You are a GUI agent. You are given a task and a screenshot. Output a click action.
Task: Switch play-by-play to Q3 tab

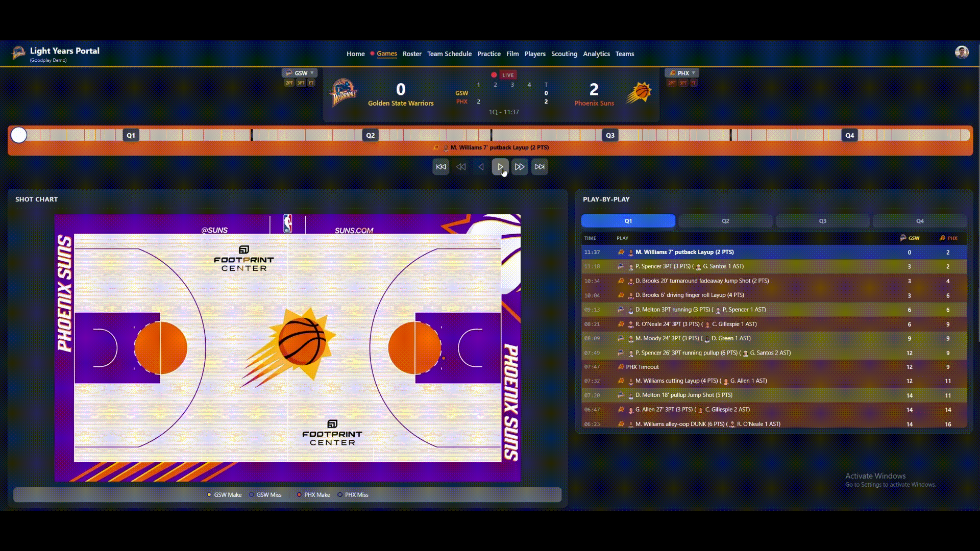822,221
